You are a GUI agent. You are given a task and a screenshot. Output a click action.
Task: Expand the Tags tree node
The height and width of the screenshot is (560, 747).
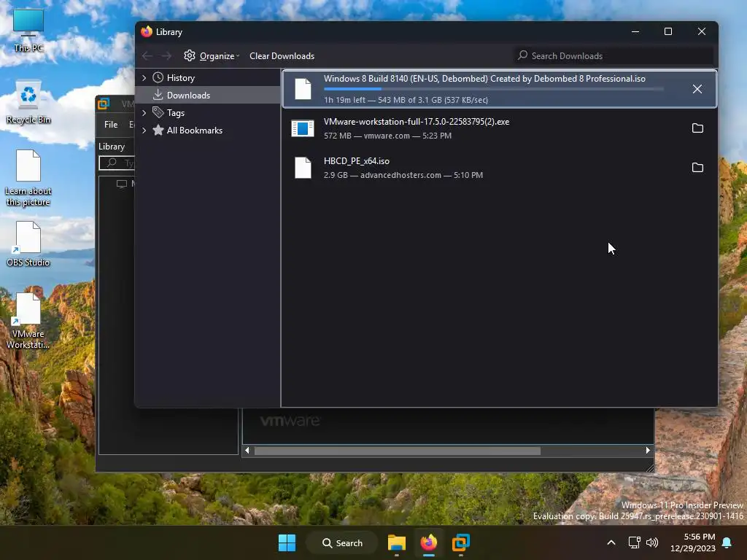[x=144, y=113]
